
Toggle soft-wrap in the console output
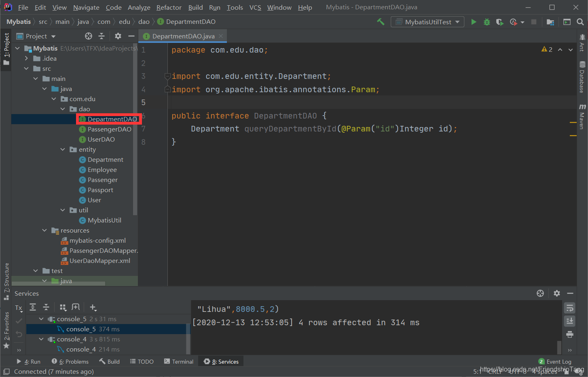pos(570,308)
